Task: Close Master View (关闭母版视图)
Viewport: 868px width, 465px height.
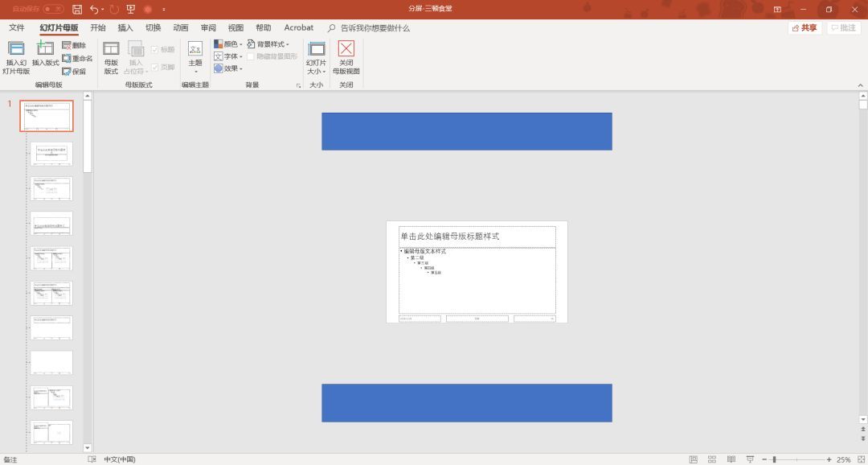Action: 346,56
